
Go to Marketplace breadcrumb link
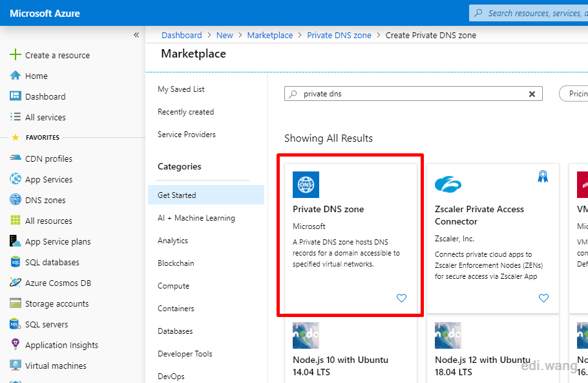(x=270, y=36)
